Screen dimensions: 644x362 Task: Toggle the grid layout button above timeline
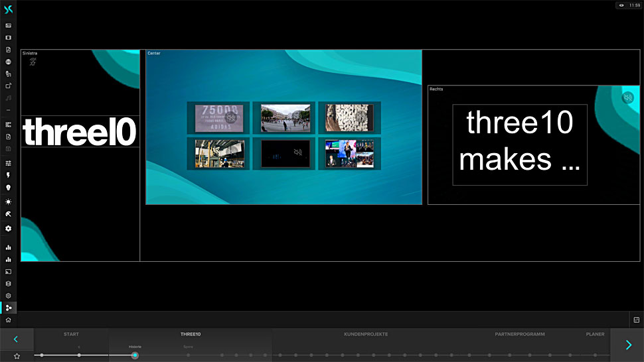pos(637,320)
